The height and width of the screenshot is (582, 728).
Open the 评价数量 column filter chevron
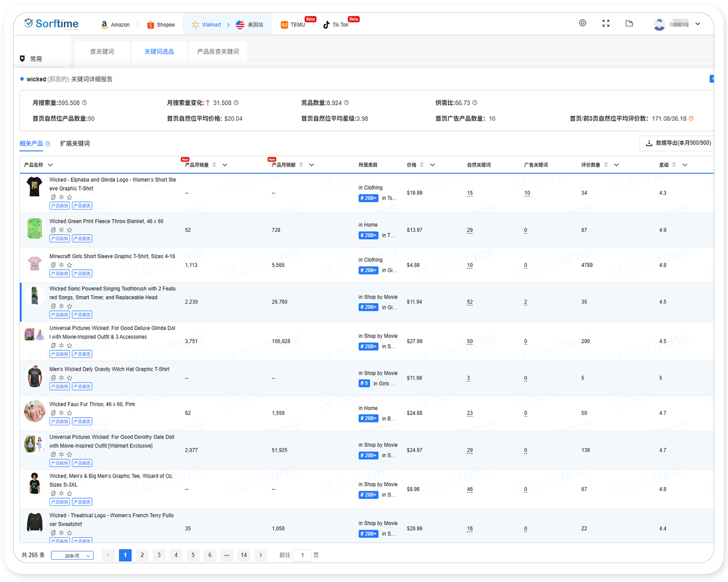tap(616, 165)
